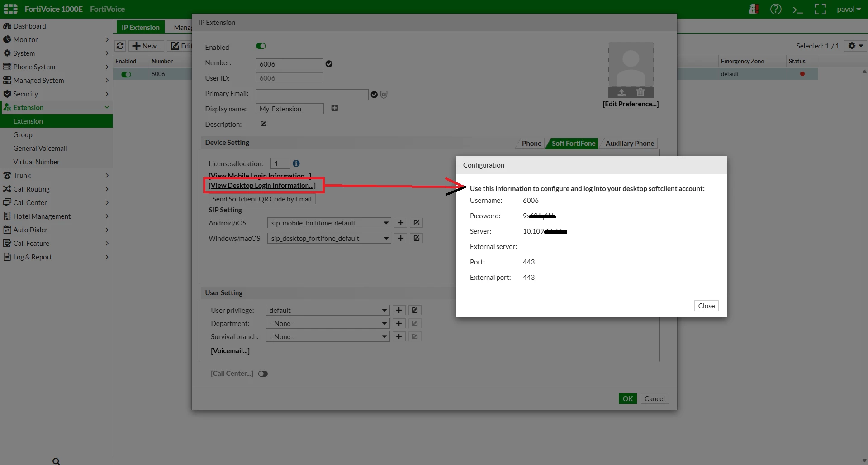Launch the CLI console icon
Viewport: 868px width, 465px height.
click(x=798, y=9)
